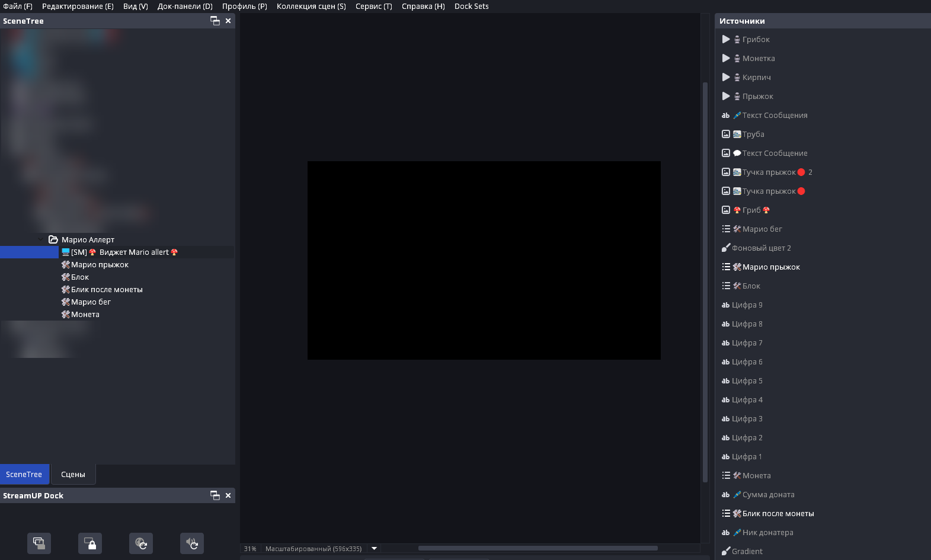Click lock current scene sources icon
Image resolution: width=931 pixels, height=560 pixels.
(x=90, y=543)
